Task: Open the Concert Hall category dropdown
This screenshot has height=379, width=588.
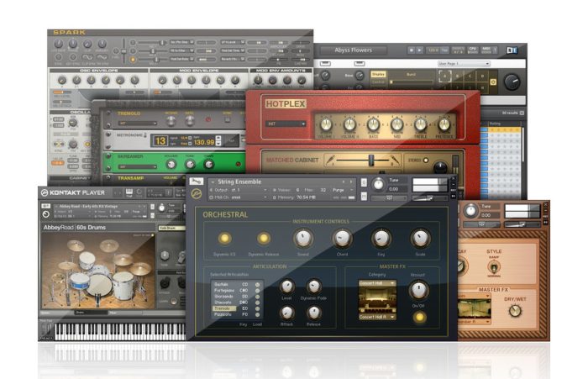Action: [x=377, y=283]
